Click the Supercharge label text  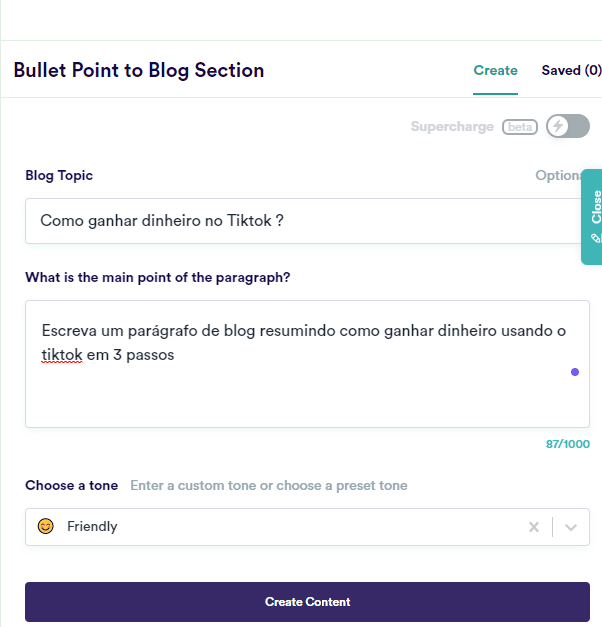tap(452, 127)
